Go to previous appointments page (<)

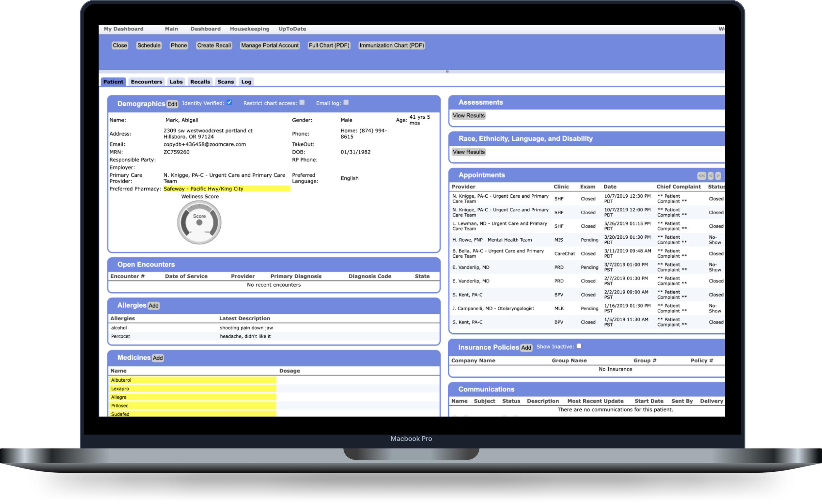pyautogui.click(x=711, y=176)
